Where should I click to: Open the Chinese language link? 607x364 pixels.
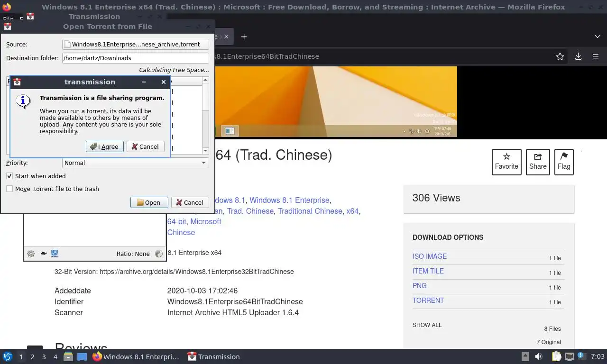click(x=181, y=232)
